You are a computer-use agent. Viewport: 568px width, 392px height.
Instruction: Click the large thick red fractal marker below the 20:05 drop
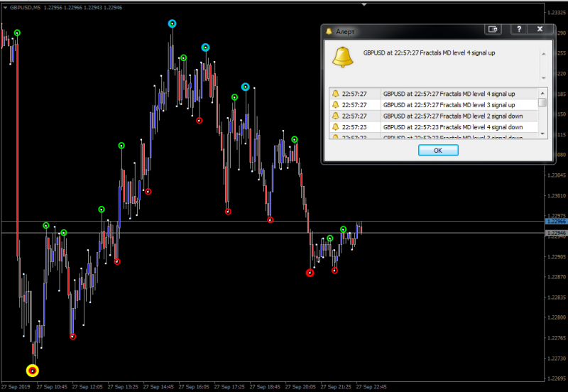[310, 273]
